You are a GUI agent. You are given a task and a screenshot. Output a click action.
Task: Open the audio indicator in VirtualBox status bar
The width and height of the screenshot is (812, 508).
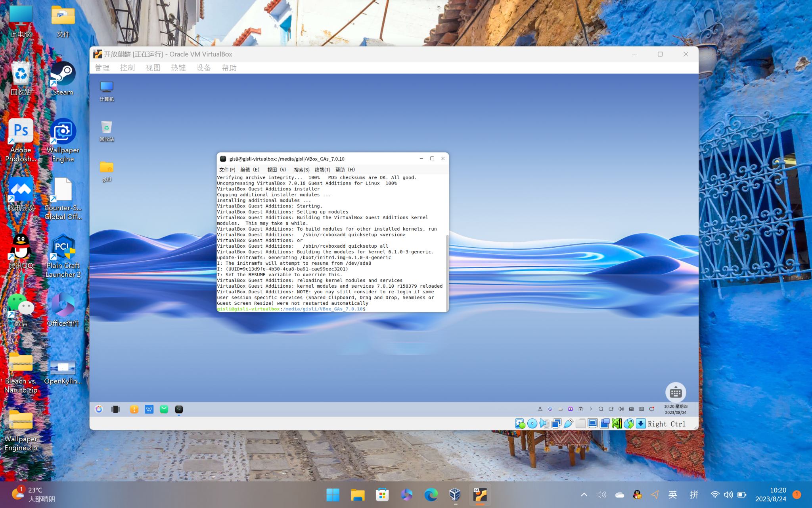544,423
